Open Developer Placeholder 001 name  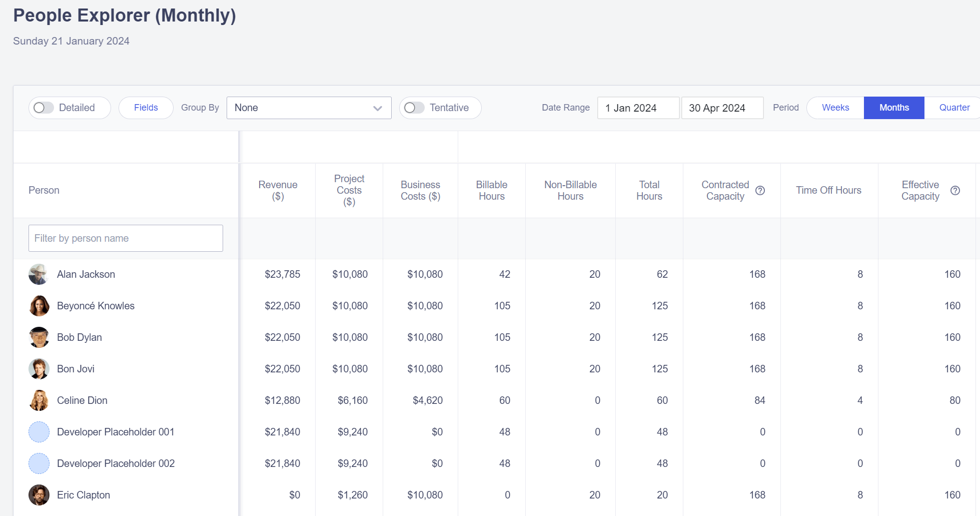(x=116, y=432)
